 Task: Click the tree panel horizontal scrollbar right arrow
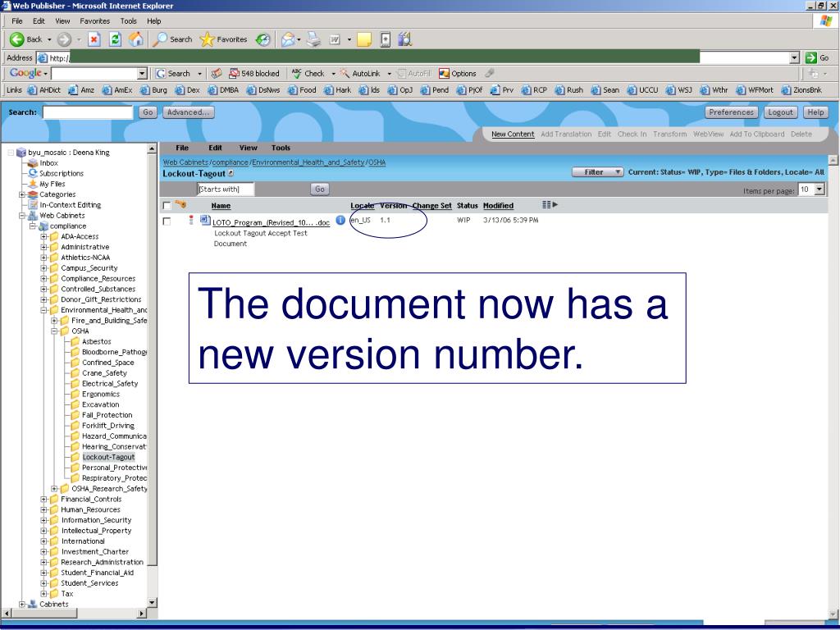pyautogui.click(x=142, y=613)
